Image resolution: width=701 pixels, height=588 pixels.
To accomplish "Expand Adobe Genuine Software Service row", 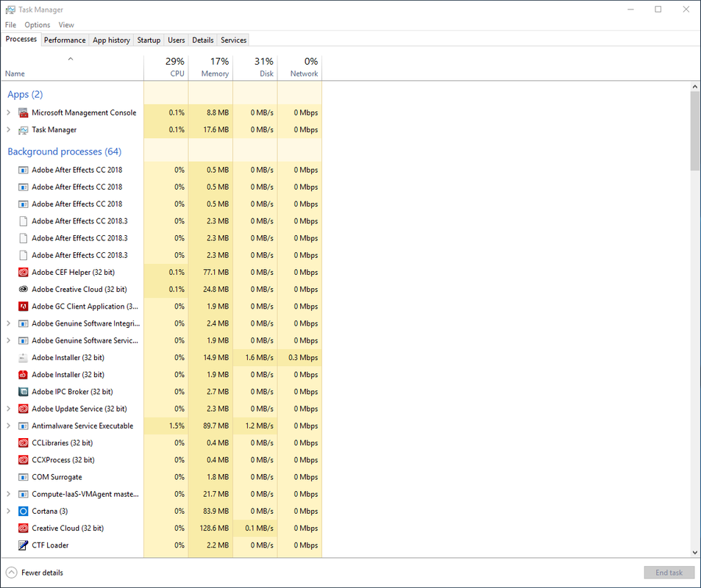I will pos(9,340).
